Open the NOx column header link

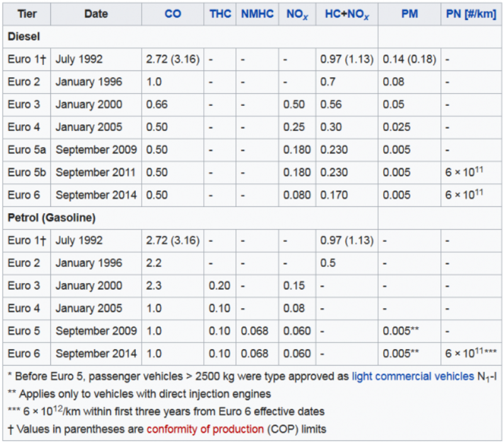click(297, 14)
